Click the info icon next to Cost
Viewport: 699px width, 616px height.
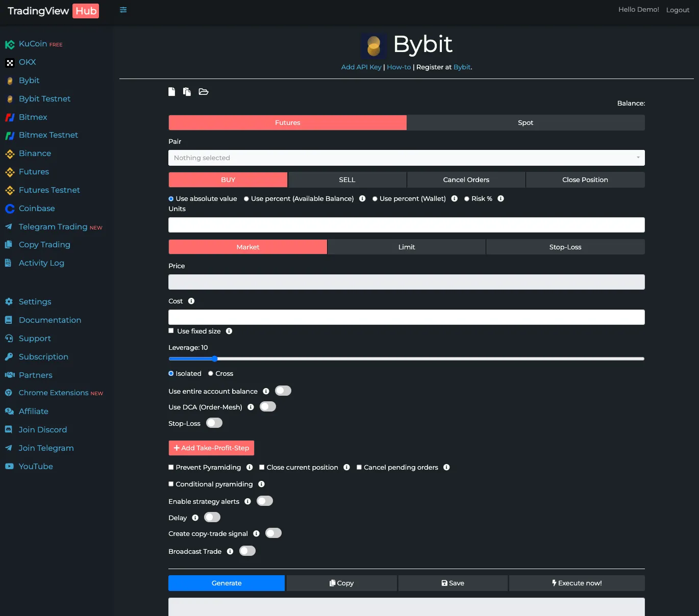[191, 301]
